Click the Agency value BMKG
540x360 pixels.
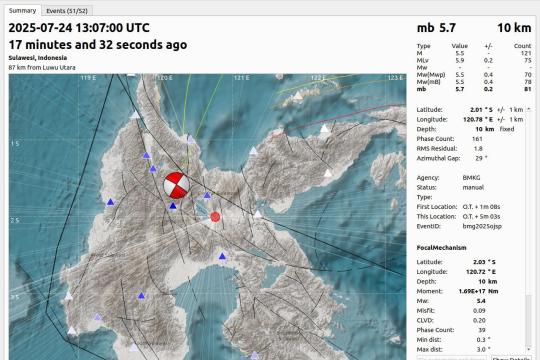point(471,178)
